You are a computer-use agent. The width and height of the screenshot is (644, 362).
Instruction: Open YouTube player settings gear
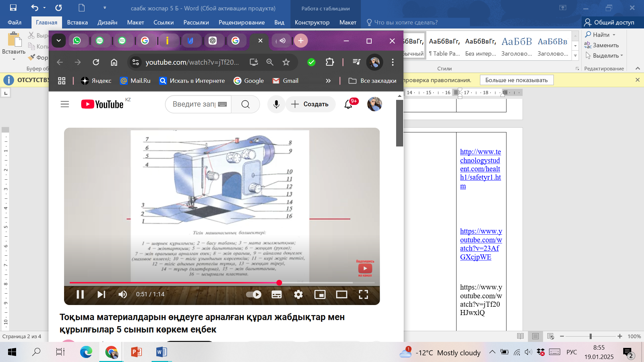pyautogui.click(x=298, y=294)
